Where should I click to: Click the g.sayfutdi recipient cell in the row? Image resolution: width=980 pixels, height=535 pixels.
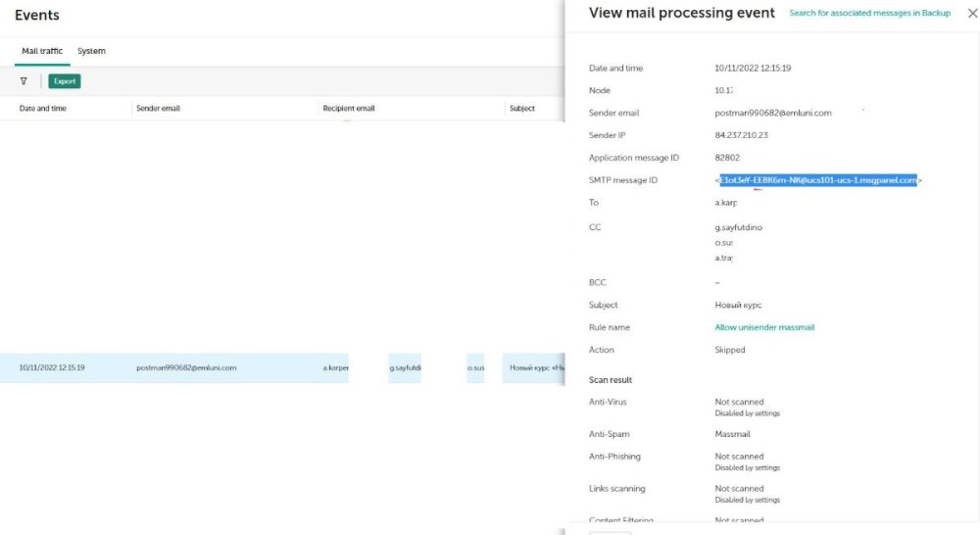coord(405,367)
